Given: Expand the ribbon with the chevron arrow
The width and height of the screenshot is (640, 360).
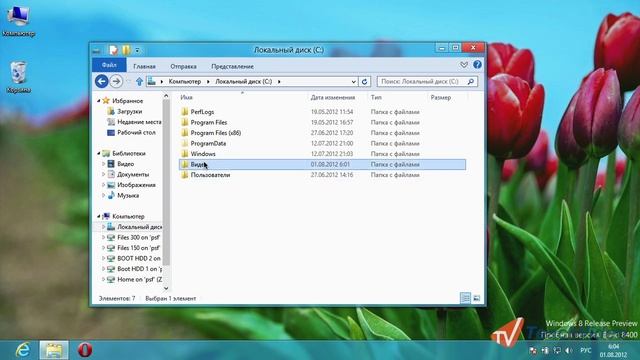Looking at the screenshot, I should coord(464,64).
